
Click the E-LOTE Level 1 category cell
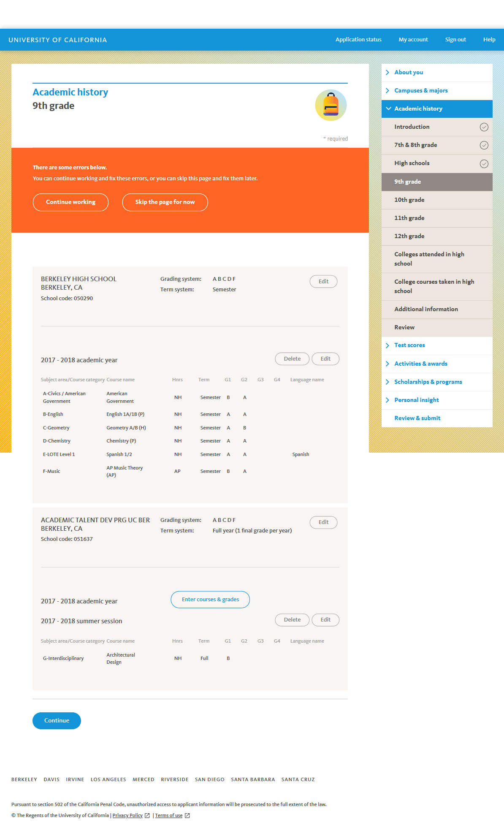pyautogui.click(x=59, y=455)
